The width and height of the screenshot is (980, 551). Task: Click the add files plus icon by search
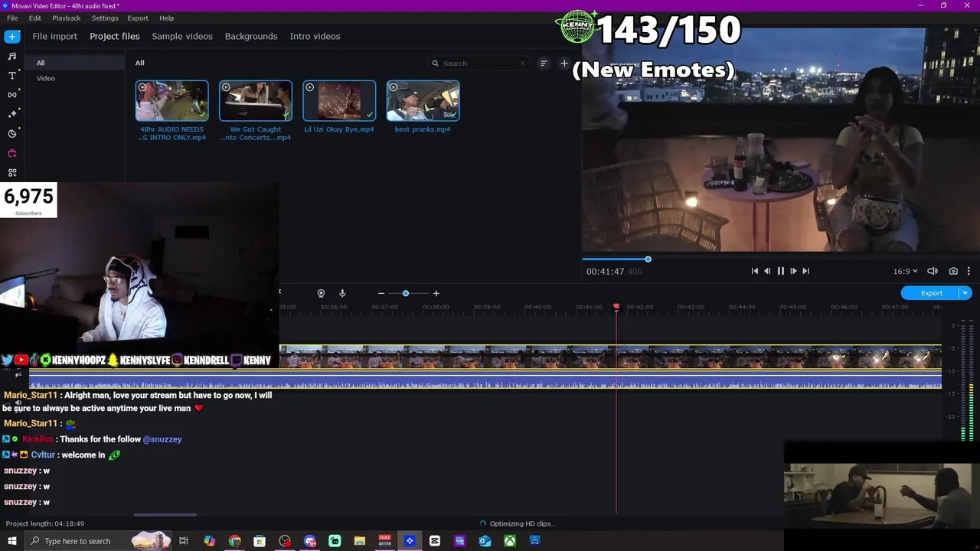564,64
